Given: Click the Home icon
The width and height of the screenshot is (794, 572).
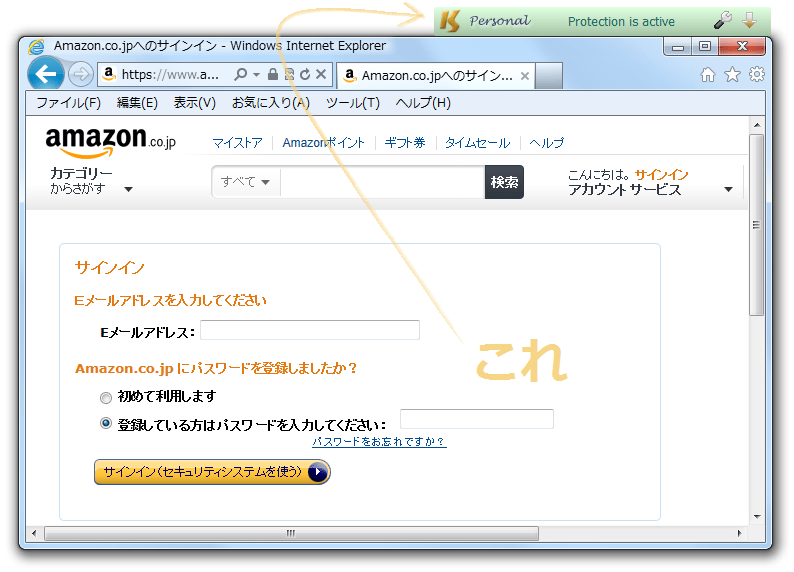Looking at the screenshot, I should coord(708,75).
